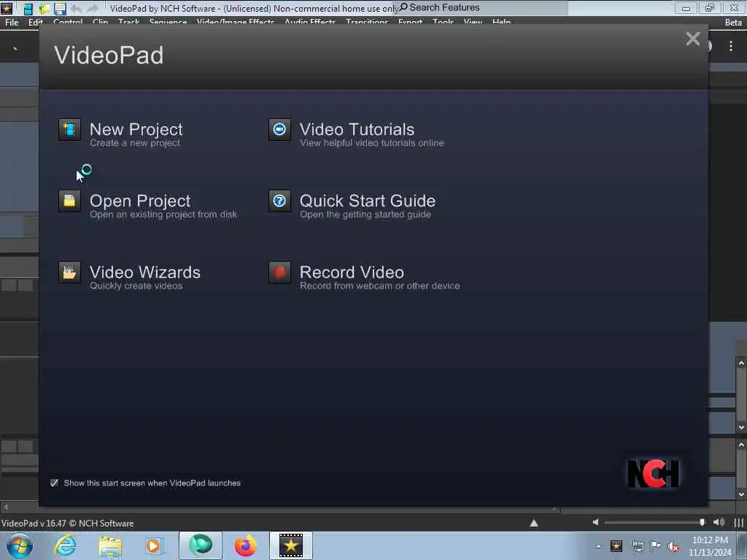Click the up triangle in status bar

534,523
